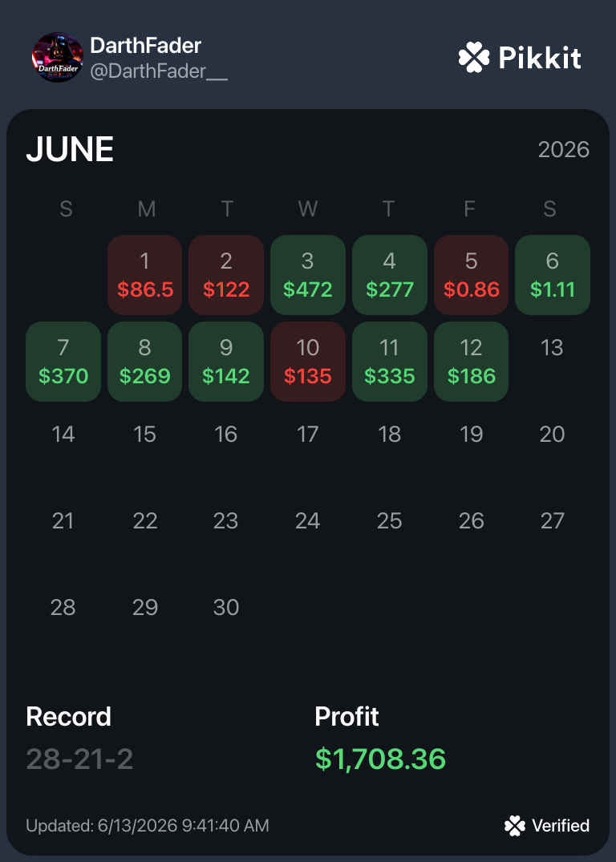Tap the June 12 tile showing $186

(472, 362)
